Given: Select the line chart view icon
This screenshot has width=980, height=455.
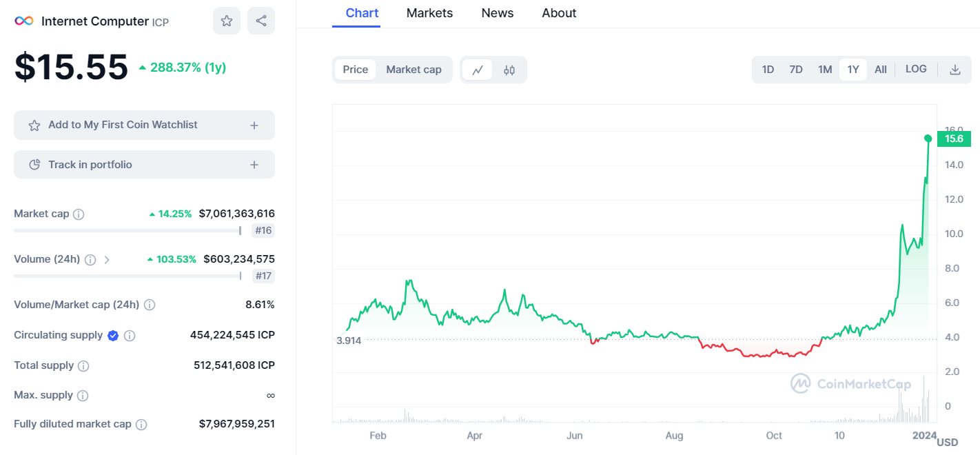Looking at the screenshot, I should [477, 70].
